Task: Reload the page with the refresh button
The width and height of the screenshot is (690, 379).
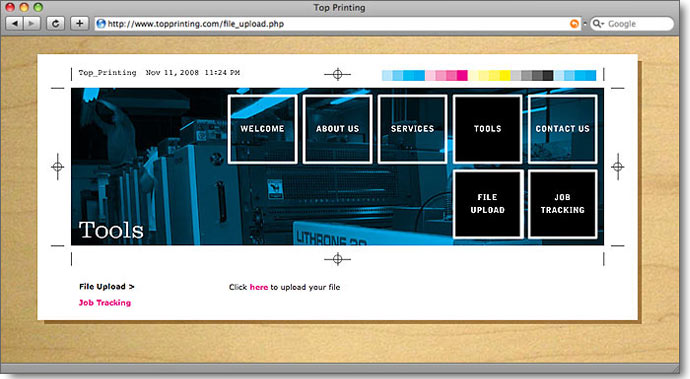Action: click(x=55, y=23)
